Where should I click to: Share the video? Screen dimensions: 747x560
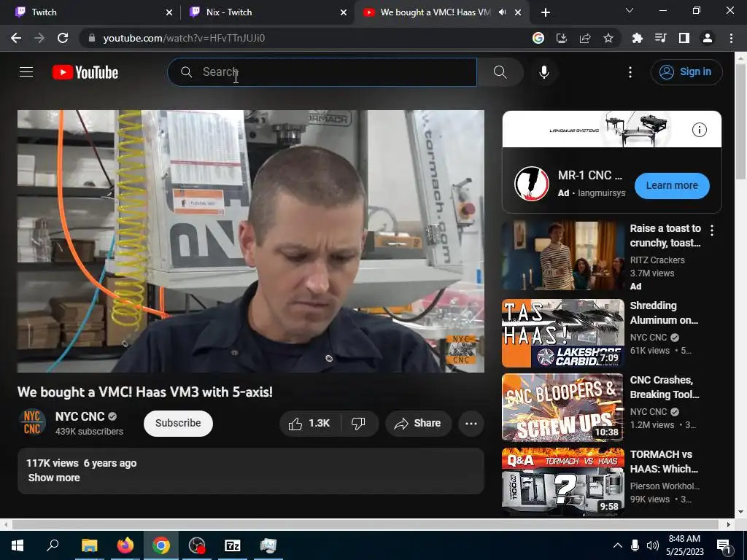coord(418,423)
